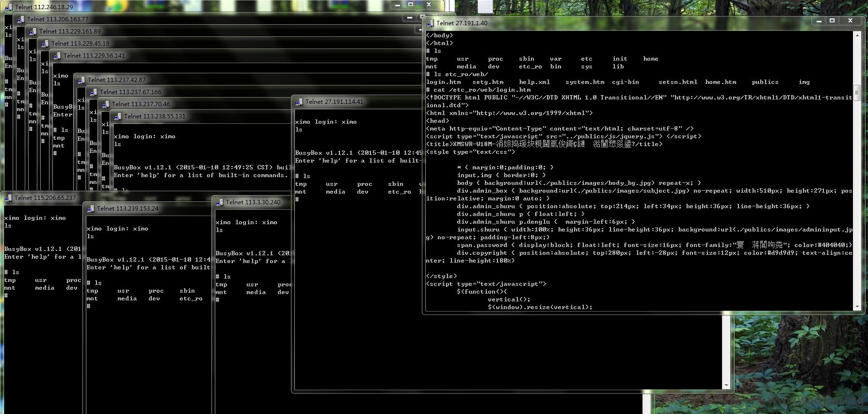The width and height of the screenshot is (868, 414).
Task: Open system menu icon of Telnet 27.191.1.40
Action: [430, 23]
